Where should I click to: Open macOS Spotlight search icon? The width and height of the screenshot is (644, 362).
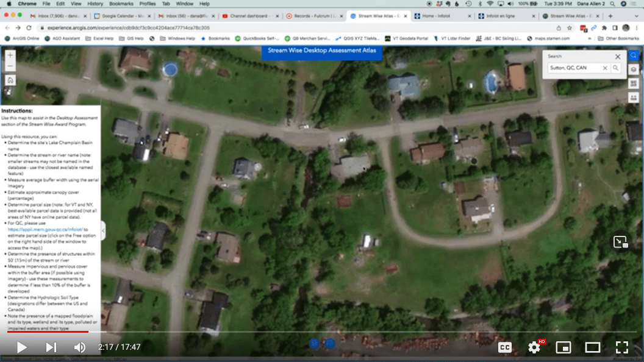612,4
